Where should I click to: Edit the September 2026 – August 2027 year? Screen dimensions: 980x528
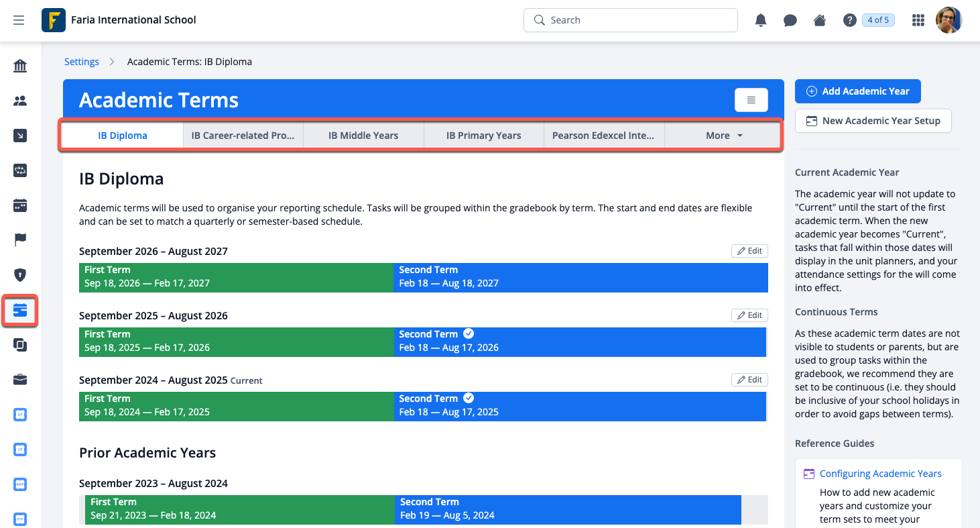pos(749,251)
